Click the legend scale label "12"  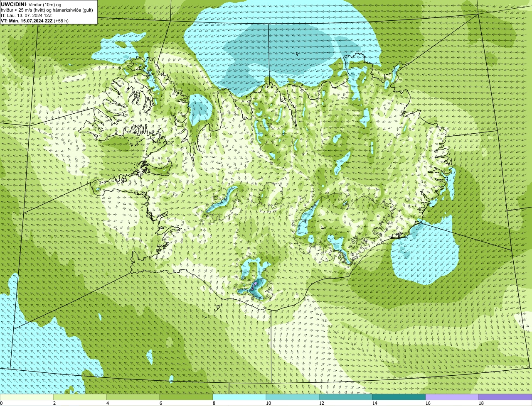point(322,403)
